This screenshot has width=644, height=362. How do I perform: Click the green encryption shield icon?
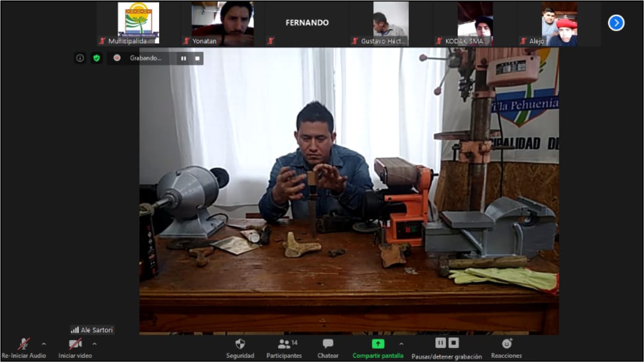point(96,58)
